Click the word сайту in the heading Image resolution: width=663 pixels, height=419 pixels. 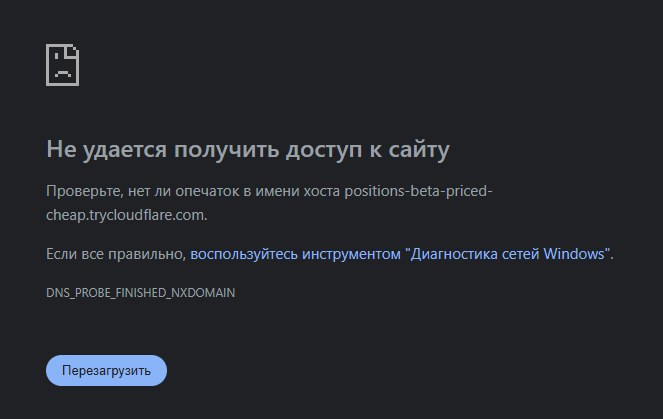(420, 150)
